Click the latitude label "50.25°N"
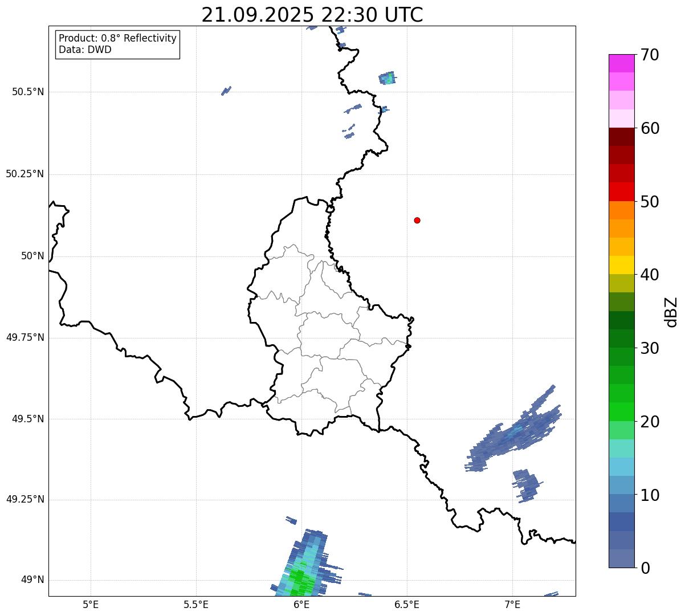 pos(25,174)
